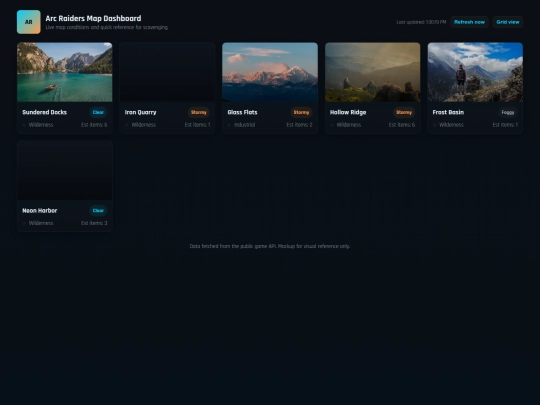Click the Refresh now button
The height and width of the screenshot is (405, 540).
pyautogui.click(x=469, y=22)
